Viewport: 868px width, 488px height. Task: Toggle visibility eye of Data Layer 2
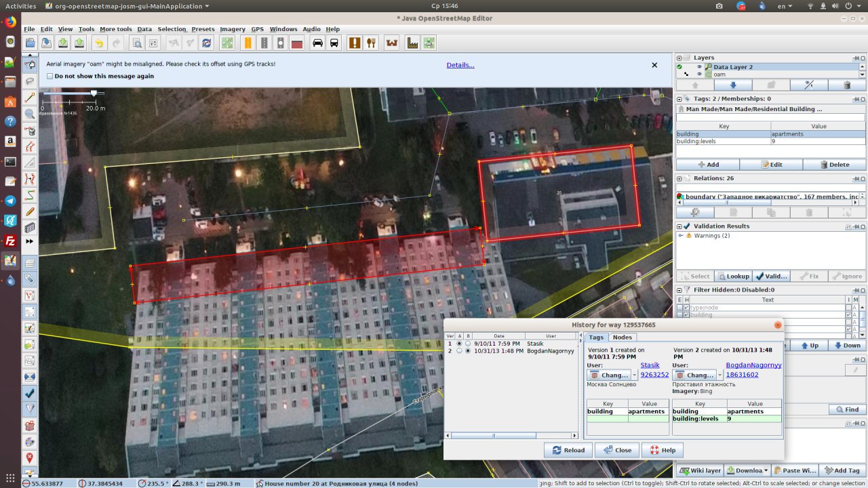coord(699,67)
